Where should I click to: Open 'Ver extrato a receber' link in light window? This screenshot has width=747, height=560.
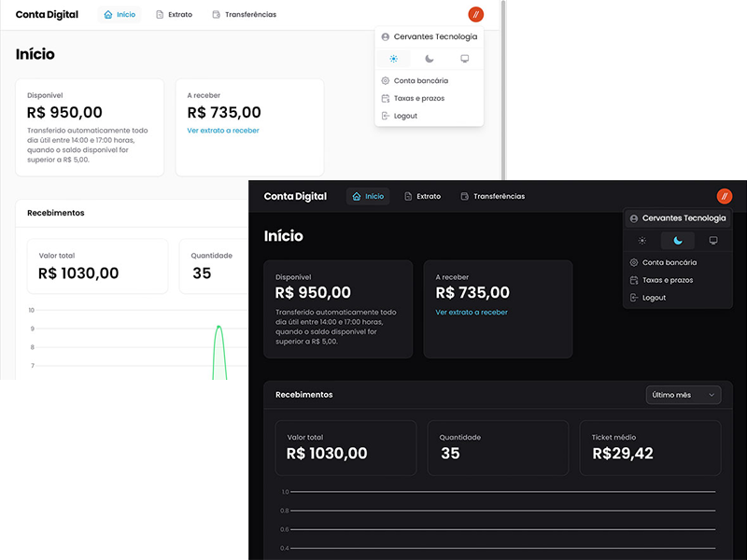click(223, 131)
